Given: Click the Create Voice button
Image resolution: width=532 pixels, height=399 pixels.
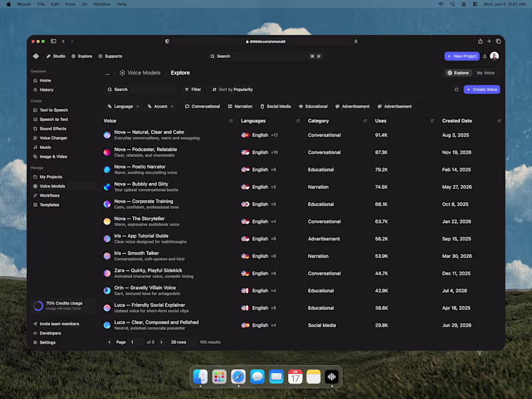Looking at the screenshot, I should [x=481, y=90].
